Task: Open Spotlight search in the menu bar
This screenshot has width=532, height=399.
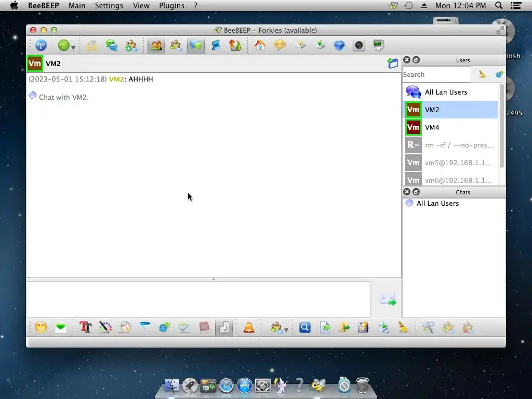Action: pyautogui.click(x=499, y=5)
